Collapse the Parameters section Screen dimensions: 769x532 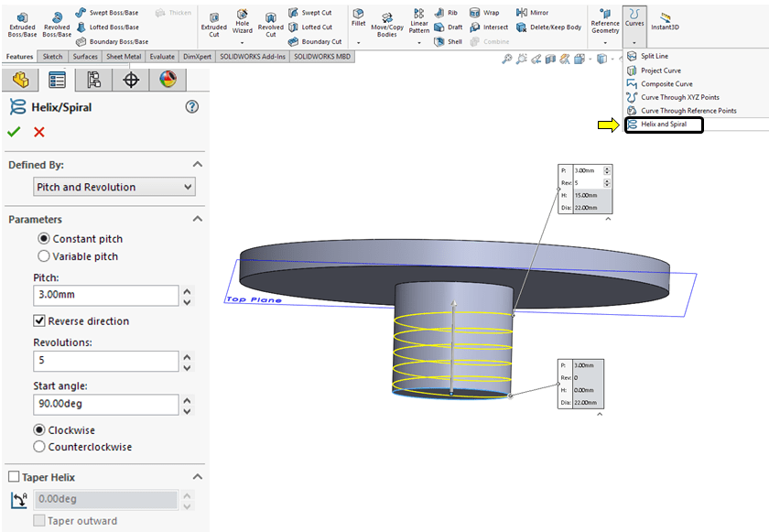(198, 220)
